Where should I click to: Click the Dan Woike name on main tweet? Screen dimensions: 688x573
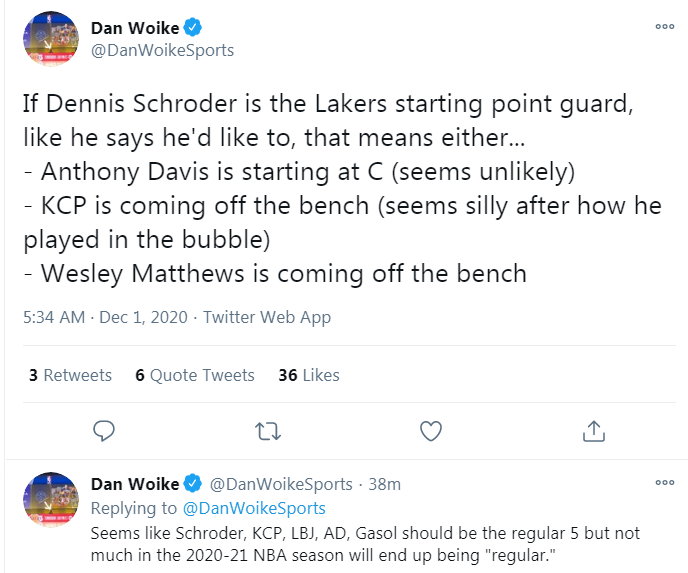coord(135,28)
